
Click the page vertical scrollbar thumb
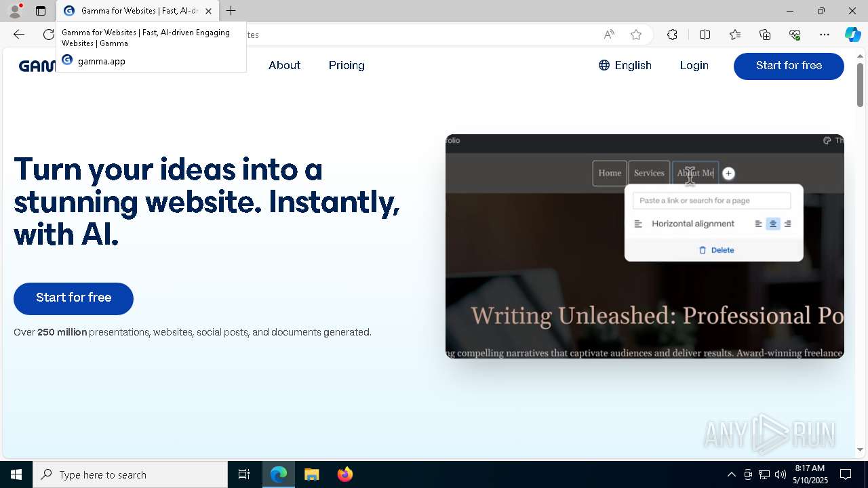click(x=860, y=85)
